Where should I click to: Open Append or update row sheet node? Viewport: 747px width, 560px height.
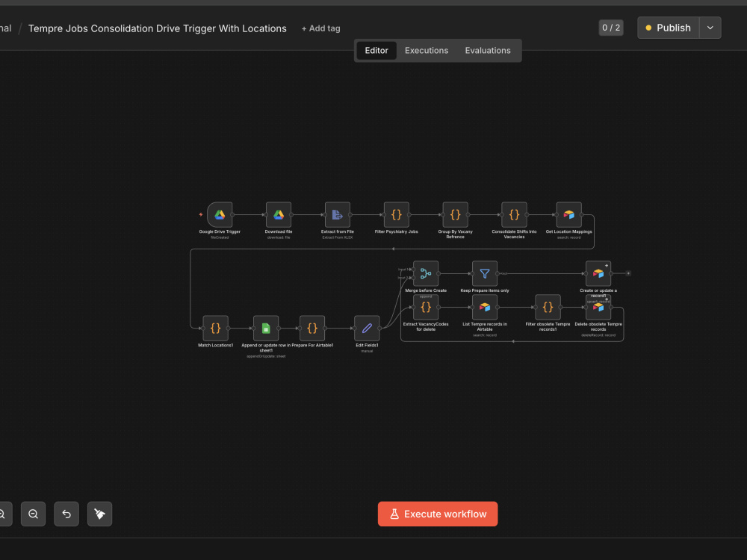click(x=266, y=328)
